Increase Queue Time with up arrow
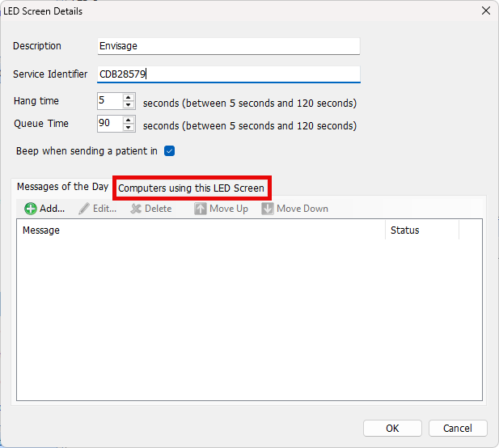This screenshot has height=448, width=499. point(129,120)
